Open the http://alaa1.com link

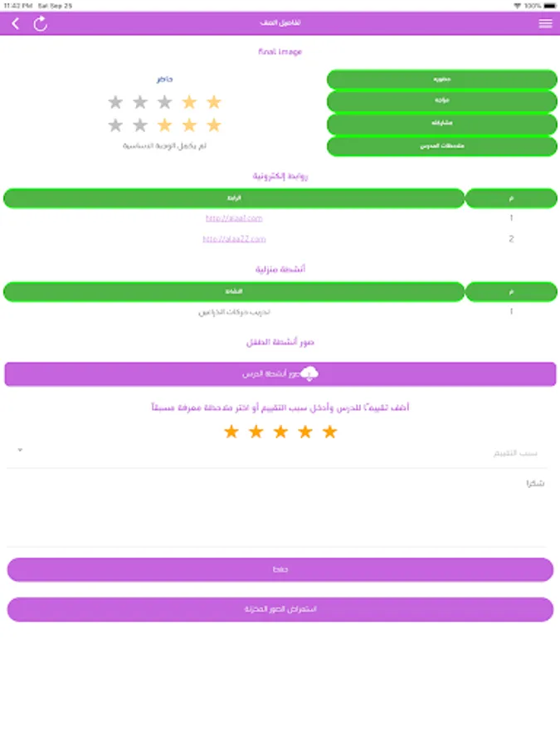(x=234, y=218)
